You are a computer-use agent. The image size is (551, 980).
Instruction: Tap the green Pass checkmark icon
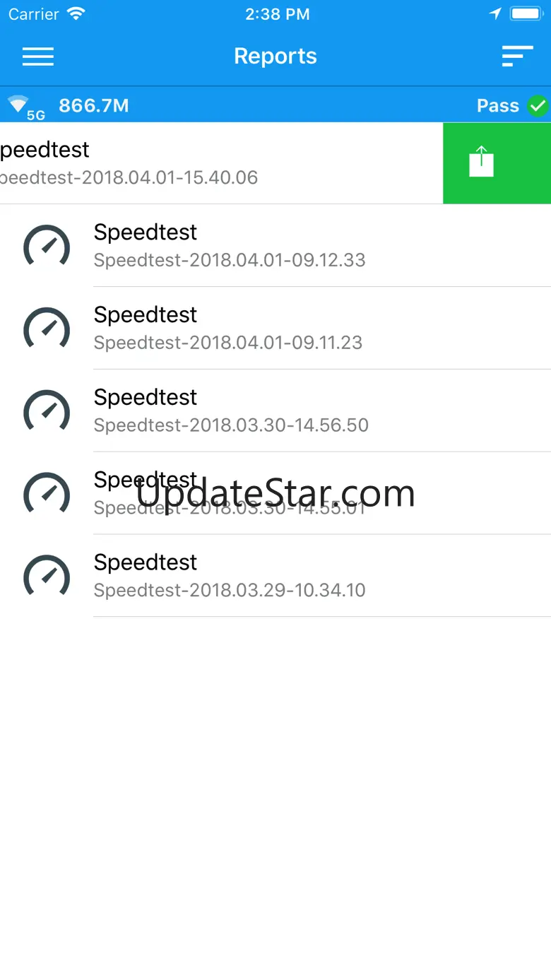coord(538,106)
